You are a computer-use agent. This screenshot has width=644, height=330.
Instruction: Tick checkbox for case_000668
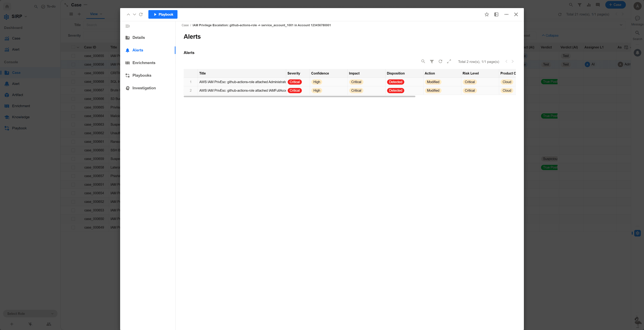point(73,82)
